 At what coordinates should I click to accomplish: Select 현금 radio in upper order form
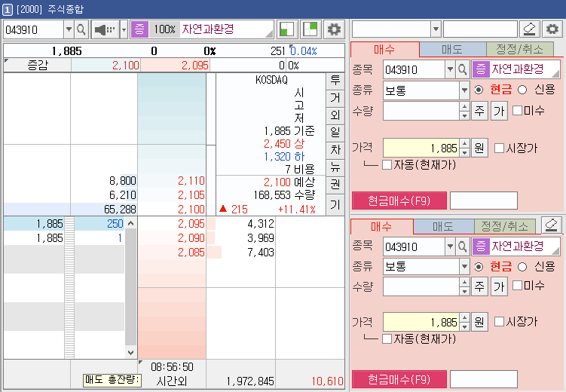[x=479, y=90]
